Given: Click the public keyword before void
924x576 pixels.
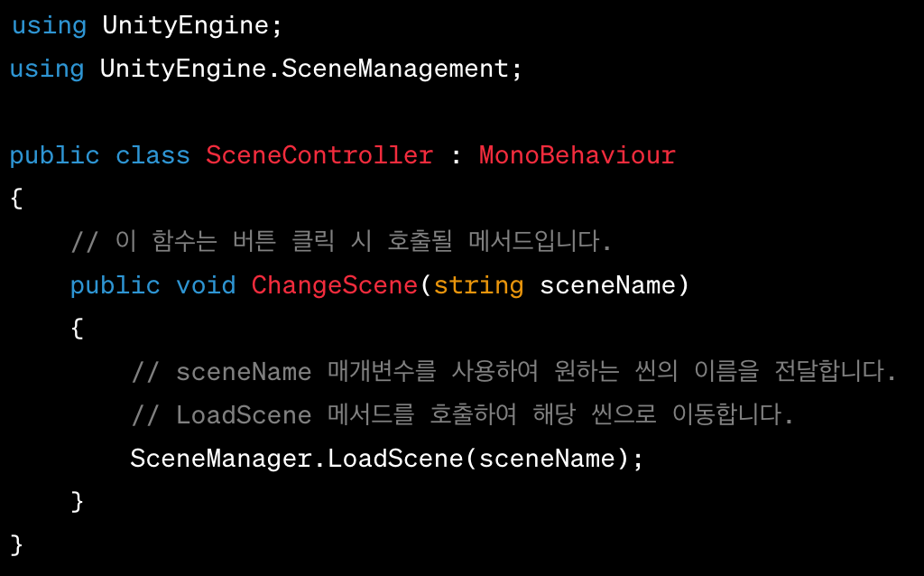Looking at the screenshot, I should click(115, 286).
